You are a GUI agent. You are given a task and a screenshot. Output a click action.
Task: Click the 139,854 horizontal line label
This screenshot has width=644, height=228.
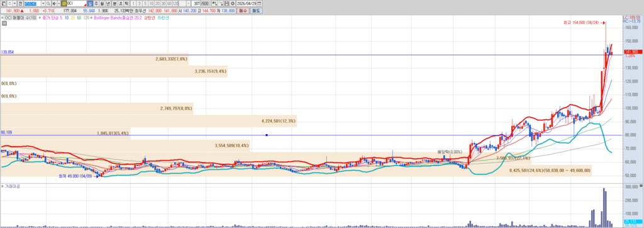click(x=7, y=52)
